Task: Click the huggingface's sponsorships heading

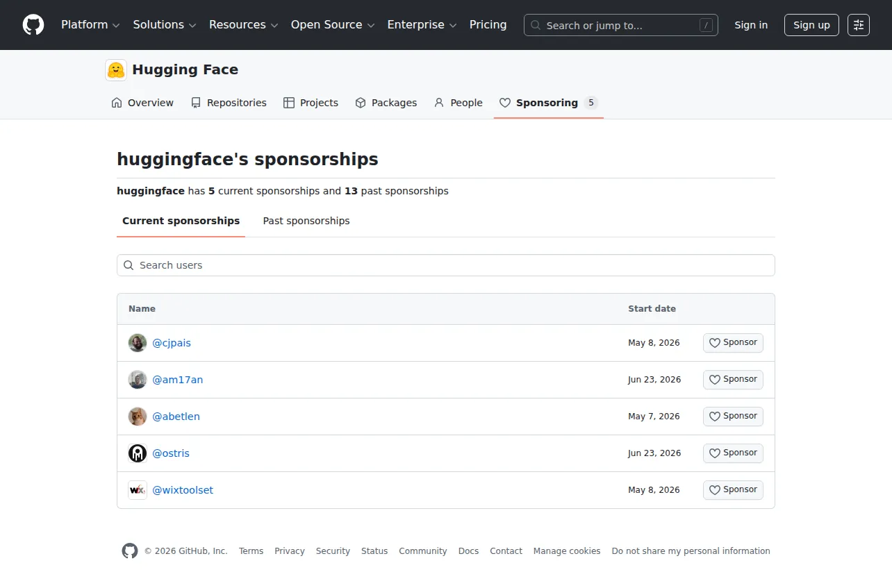Action: (247, 160)
